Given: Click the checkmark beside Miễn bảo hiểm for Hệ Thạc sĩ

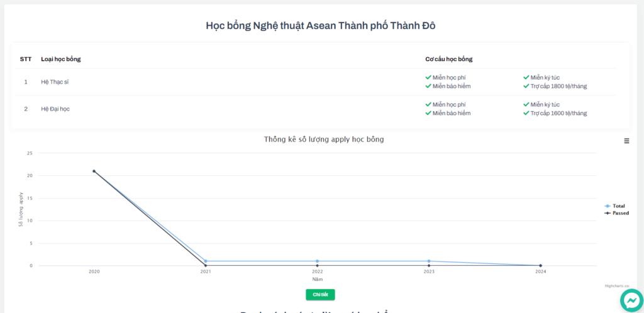Looking at the screenshot, I should [x=428, y=86].
